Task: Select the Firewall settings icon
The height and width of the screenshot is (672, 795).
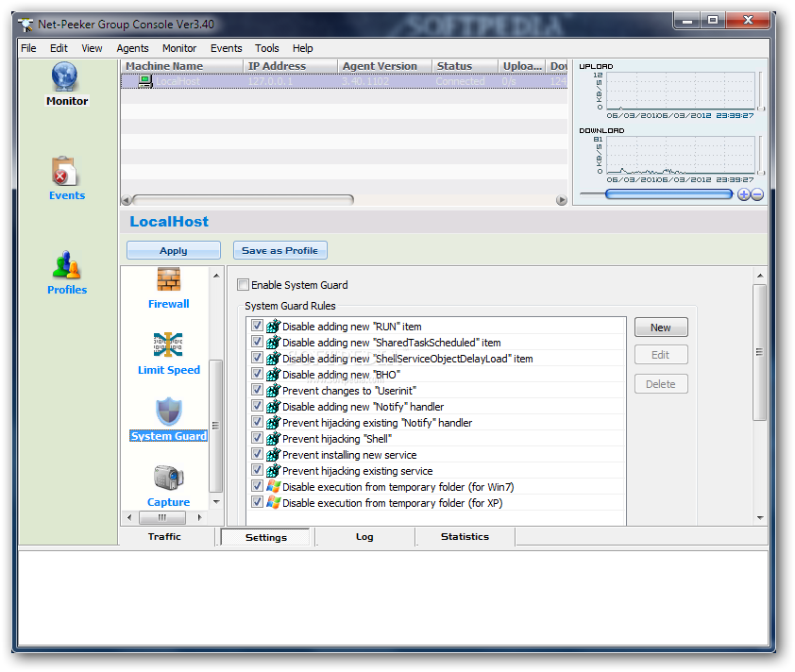Action: (168, 279)
